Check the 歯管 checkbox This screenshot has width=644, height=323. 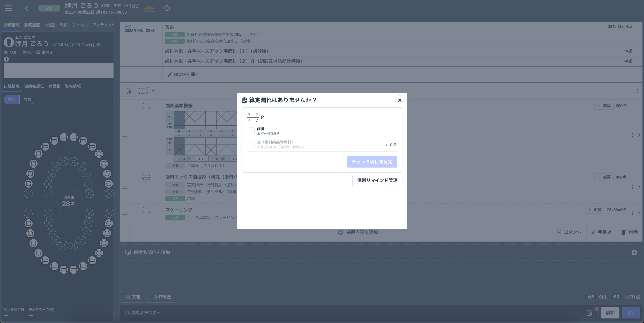point(251,131)
